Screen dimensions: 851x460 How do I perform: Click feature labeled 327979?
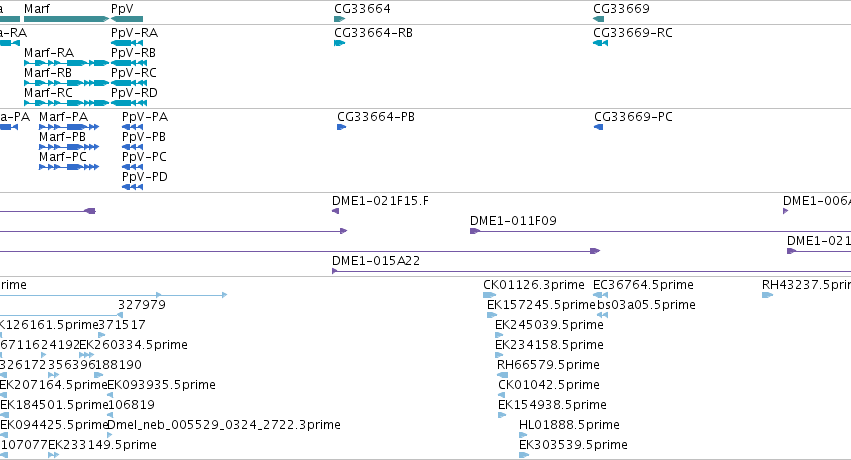coord(120,315)
